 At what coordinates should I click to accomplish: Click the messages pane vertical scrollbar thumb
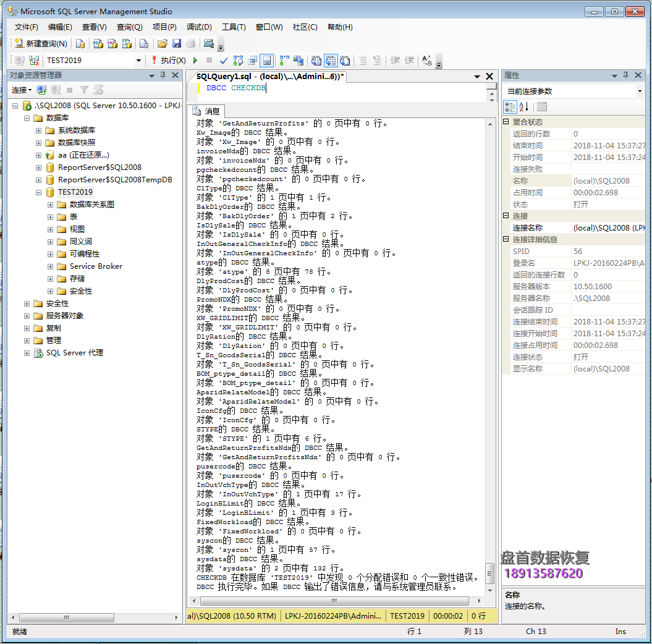point(490,574)
